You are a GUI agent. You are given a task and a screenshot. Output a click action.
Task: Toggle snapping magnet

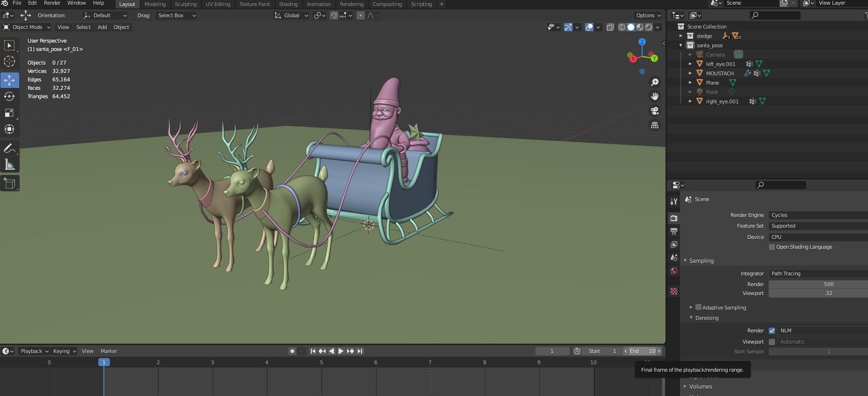[x=334, y=15]
